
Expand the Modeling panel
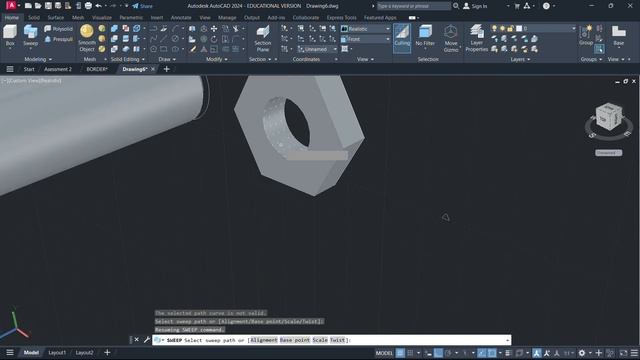click(x=38, y=60)
